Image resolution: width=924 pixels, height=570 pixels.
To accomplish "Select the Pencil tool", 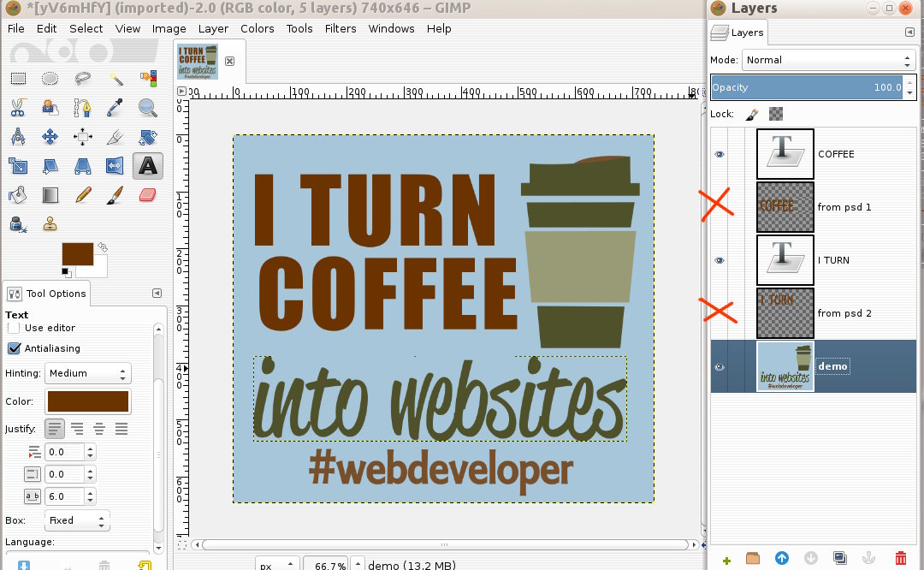I will coord(82,194).
